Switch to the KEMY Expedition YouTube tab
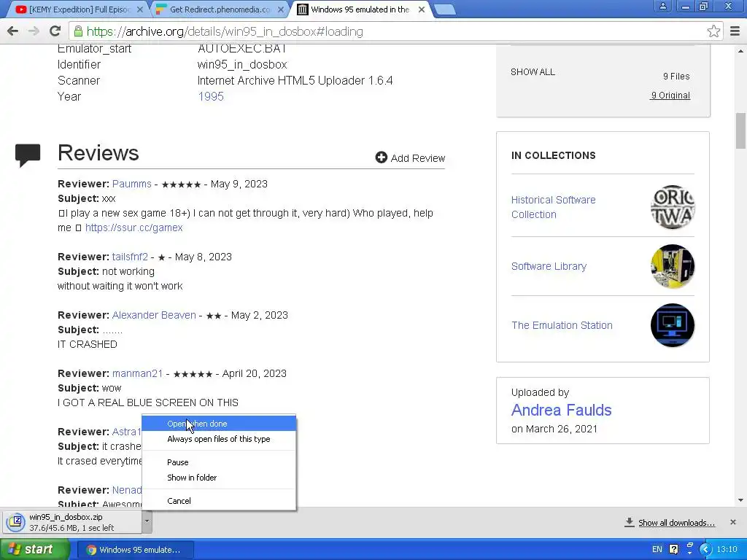The image size is (747, 560). [79, 9]
